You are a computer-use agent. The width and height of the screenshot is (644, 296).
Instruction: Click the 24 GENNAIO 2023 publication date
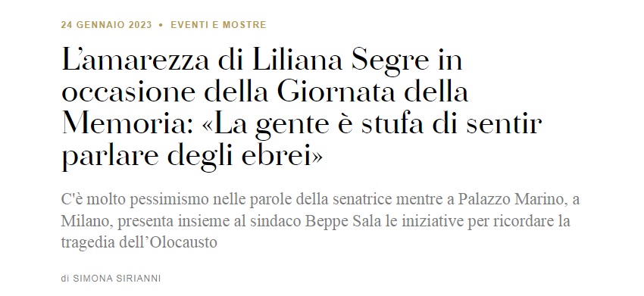106,25
